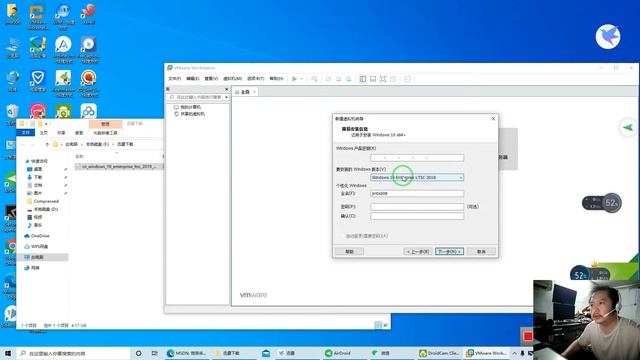The image size is (640, 360).
Task: Open the 虚拟机(M) menu in VMware Workstation
Action: click(x=233, y=78)
